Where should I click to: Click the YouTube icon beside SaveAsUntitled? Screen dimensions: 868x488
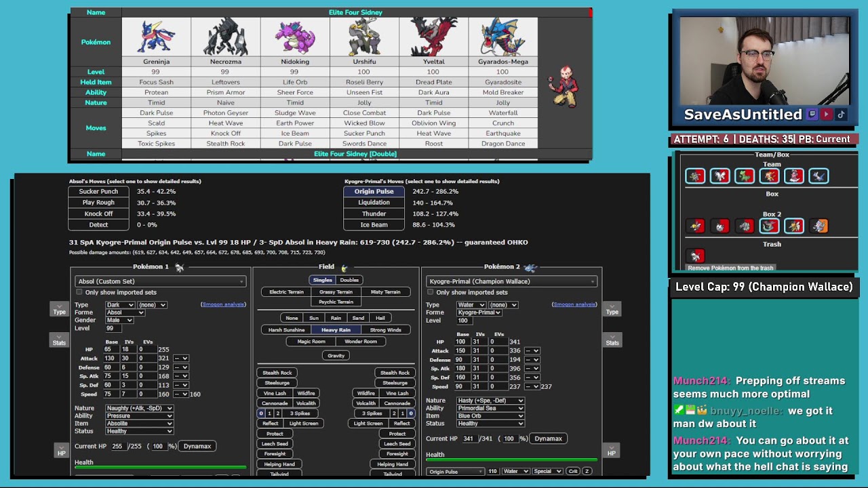click(826, 115)
